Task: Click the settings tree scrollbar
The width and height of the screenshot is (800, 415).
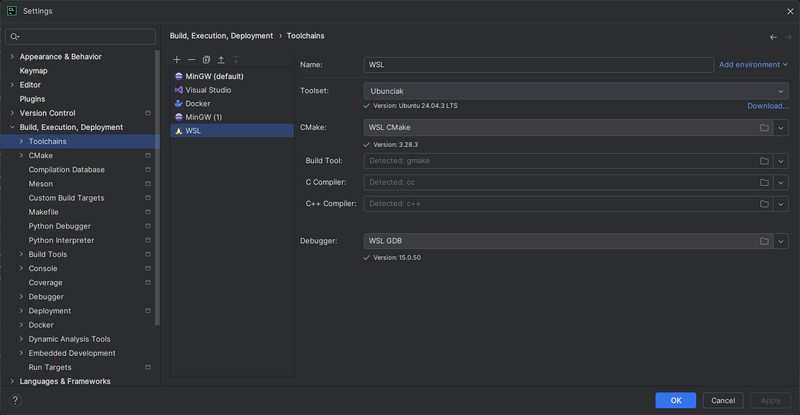Action: click(157, 187)
